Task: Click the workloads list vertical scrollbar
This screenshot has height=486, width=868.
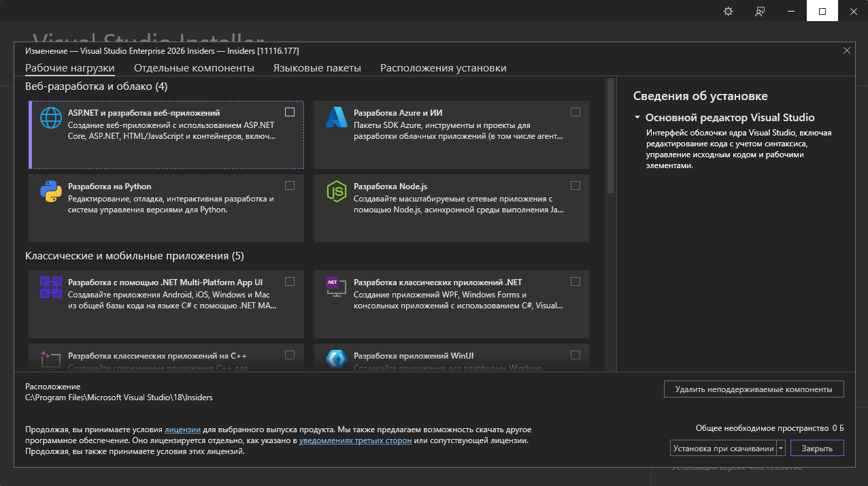Action: coord(610,136)
